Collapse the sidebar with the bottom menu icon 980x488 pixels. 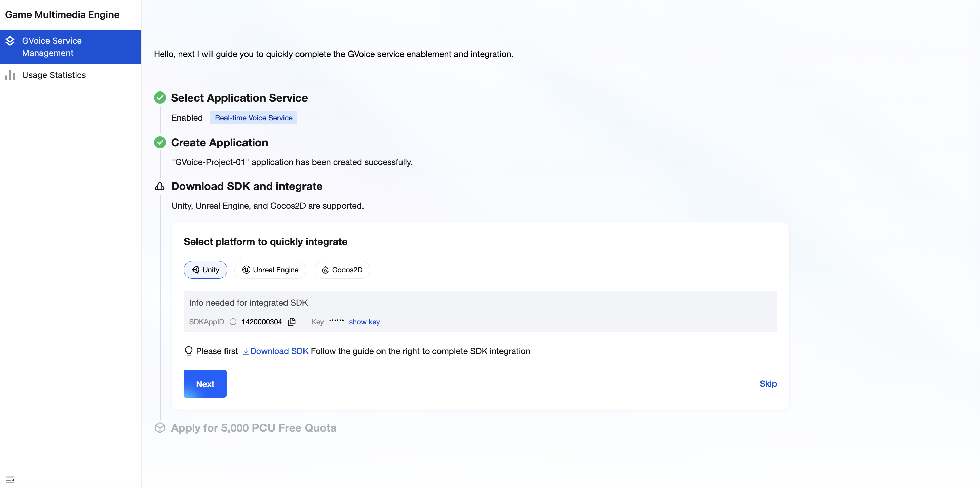click(10, 479)
